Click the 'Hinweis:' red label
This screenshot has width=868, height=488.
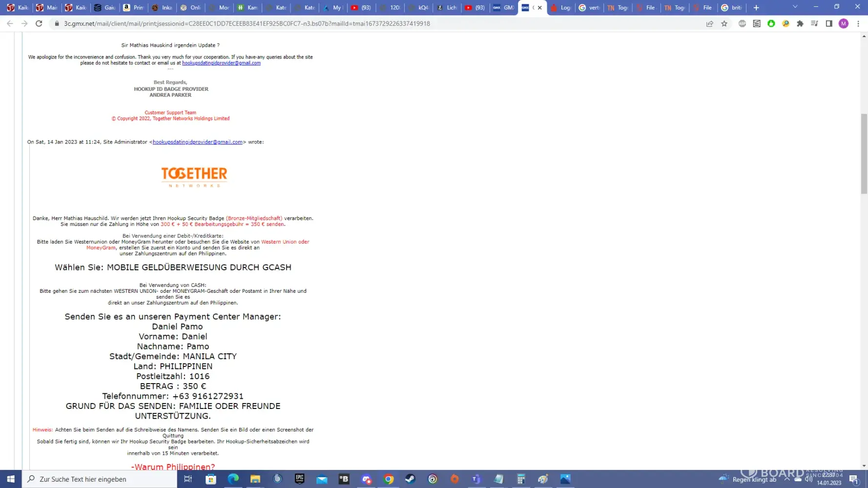[42, 430]
